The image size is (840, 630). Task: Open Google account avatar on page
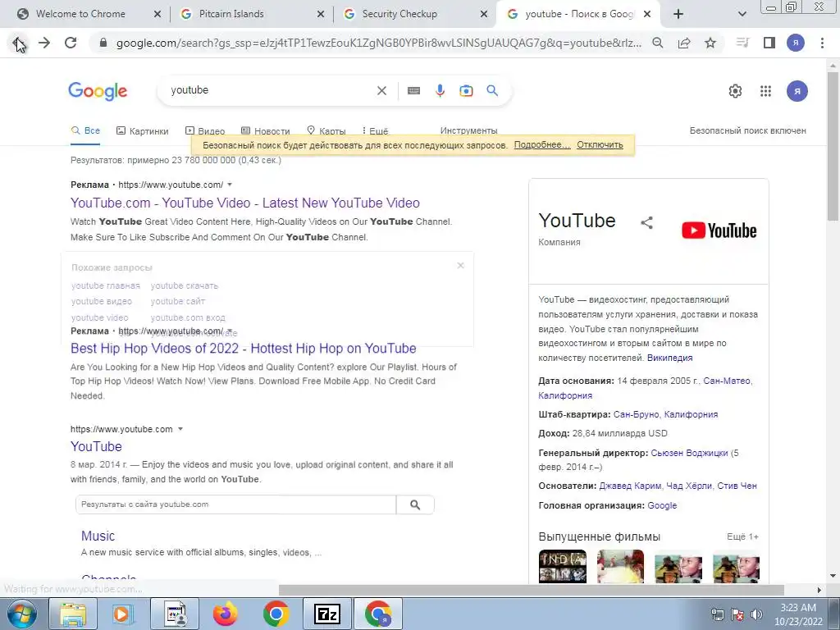pyautogui.click(x=797, y=91)
